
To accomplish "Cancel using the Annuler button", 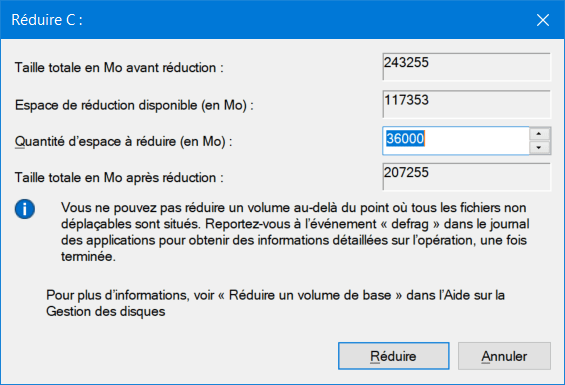I will 504,356.
